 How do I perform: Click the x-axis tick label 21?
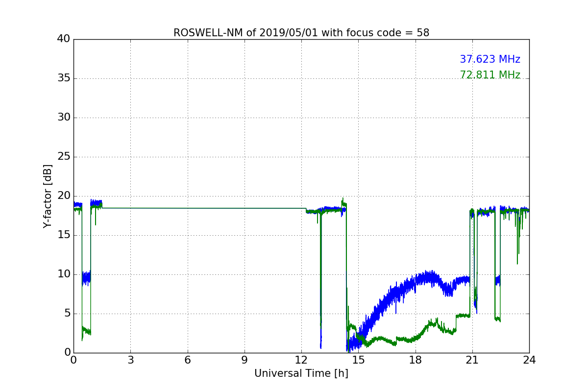point(472,360)
